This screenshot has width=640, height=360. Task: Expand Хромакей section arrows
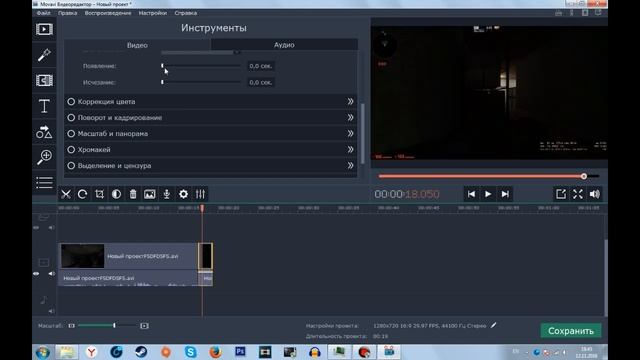click(350, 150)
